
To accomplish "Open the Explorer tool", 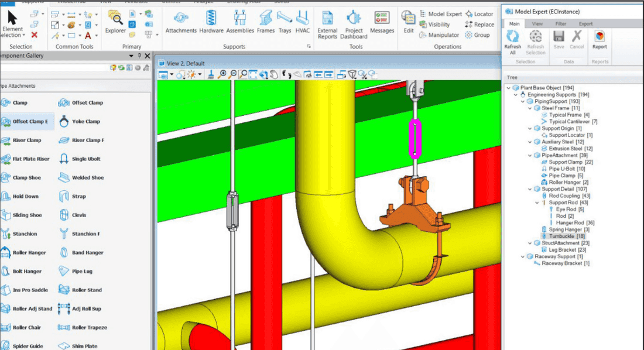I will pos(115,22).
